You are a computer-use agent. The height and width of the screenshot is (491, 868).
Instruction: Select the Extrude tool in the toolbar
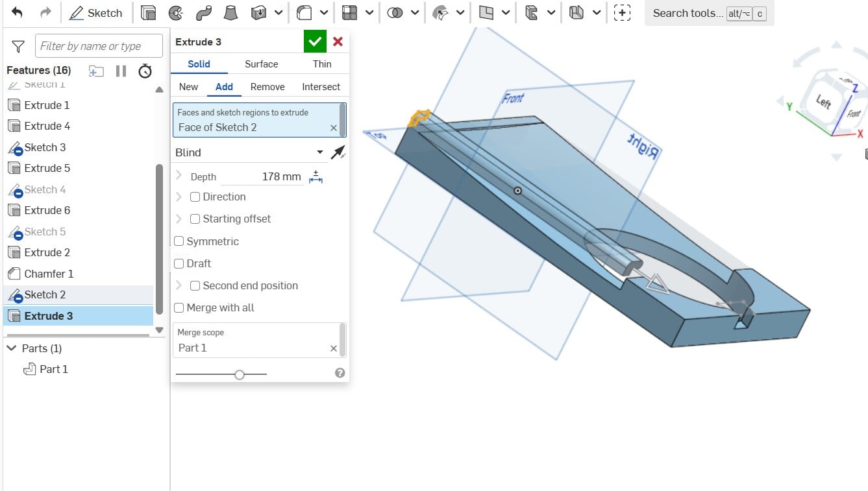point(150,12)
